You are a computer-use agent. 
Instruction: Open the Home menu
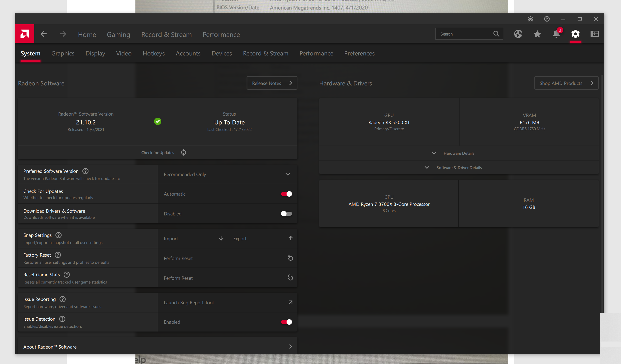point(87,34)
